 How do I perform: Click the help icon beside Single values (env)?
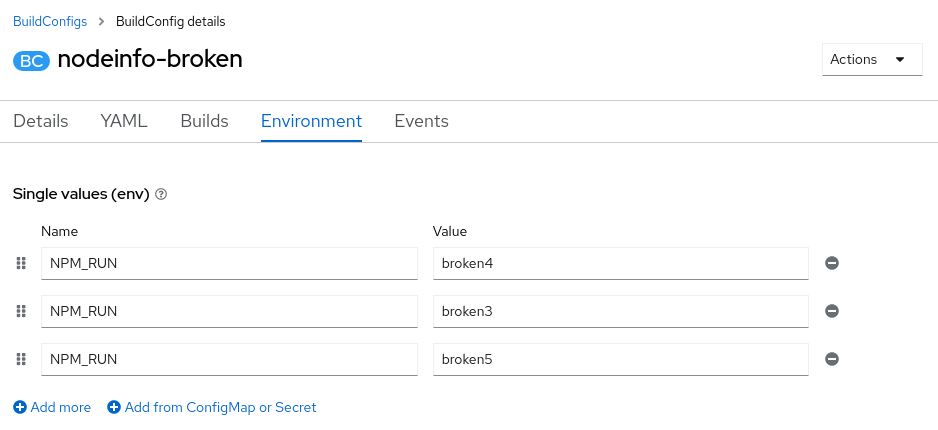click(161, 195)
